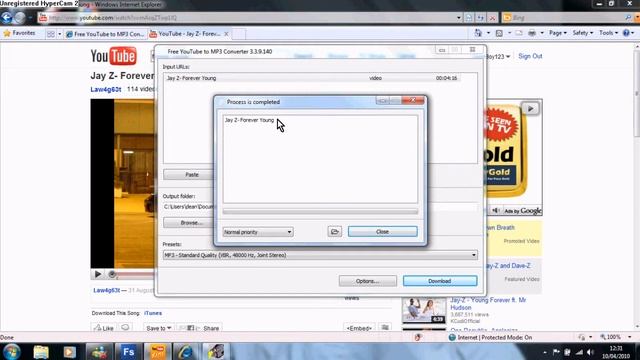Click the Paste button in converter
The width and height of the screenshot is (640, 360).
191,175
